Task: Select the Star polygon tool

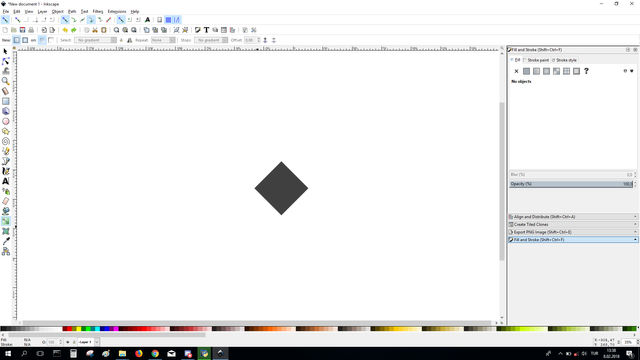Action: coord(5,131)
